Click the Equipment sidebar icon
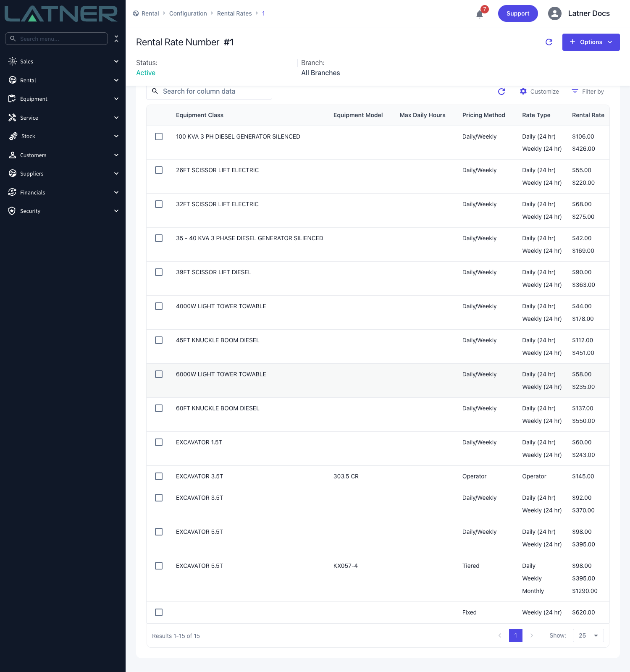 13,99
